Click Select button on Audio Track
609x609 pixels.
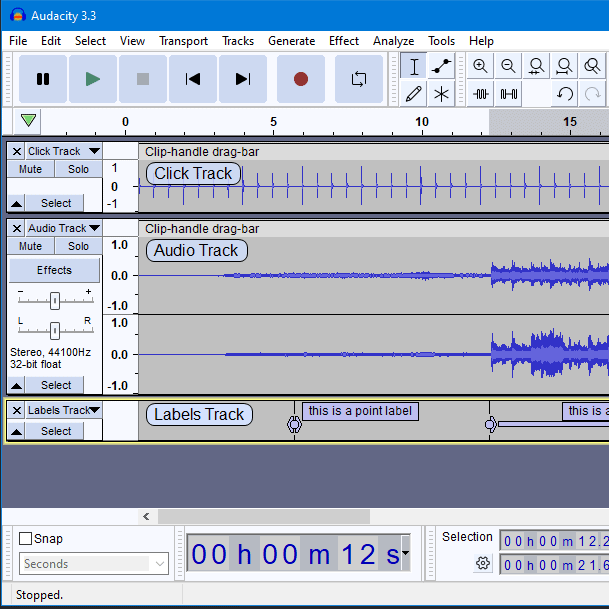pos(56,385)
